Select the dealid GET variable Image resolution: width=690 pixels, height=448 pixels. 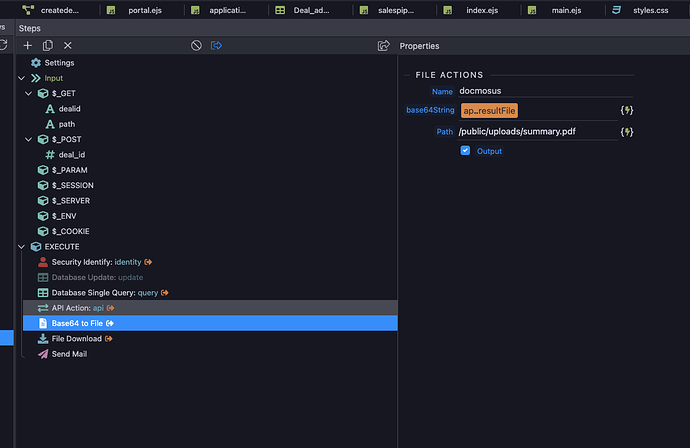[x=70, y=109]
